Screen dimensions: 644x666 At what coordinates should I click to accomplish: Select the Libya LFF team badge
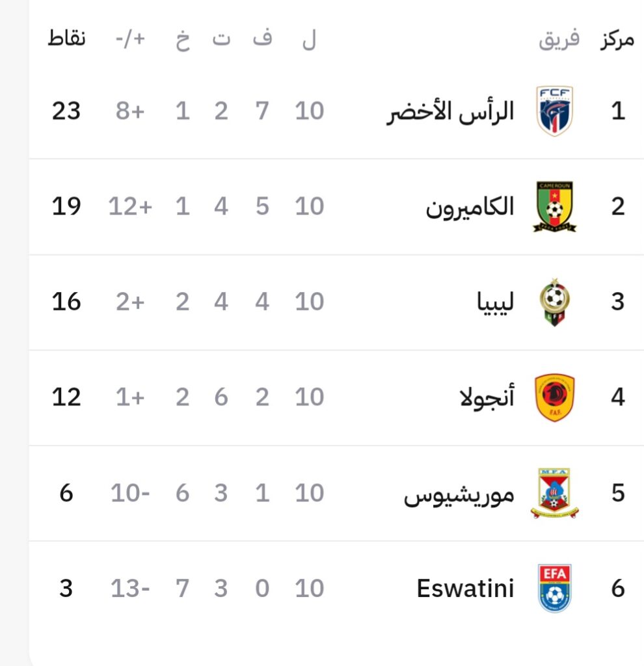pyautogui.click(x=554, y=302)
